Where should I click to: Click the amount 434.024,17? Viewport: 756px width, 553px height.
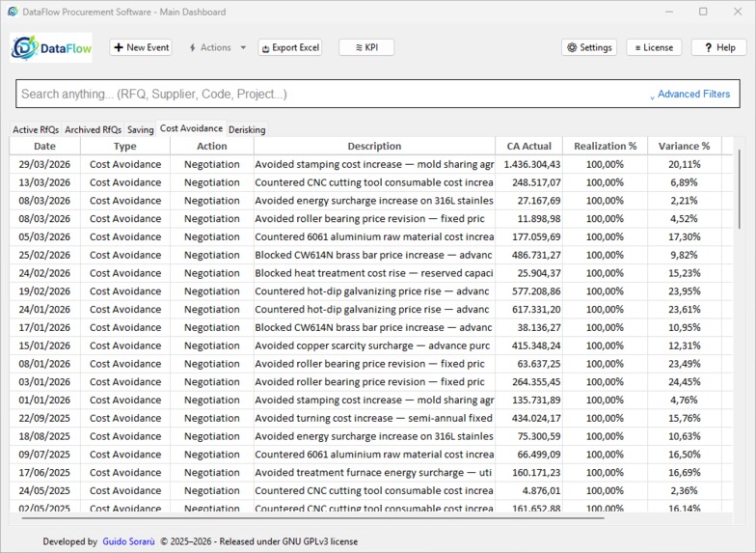click(536, 419)
